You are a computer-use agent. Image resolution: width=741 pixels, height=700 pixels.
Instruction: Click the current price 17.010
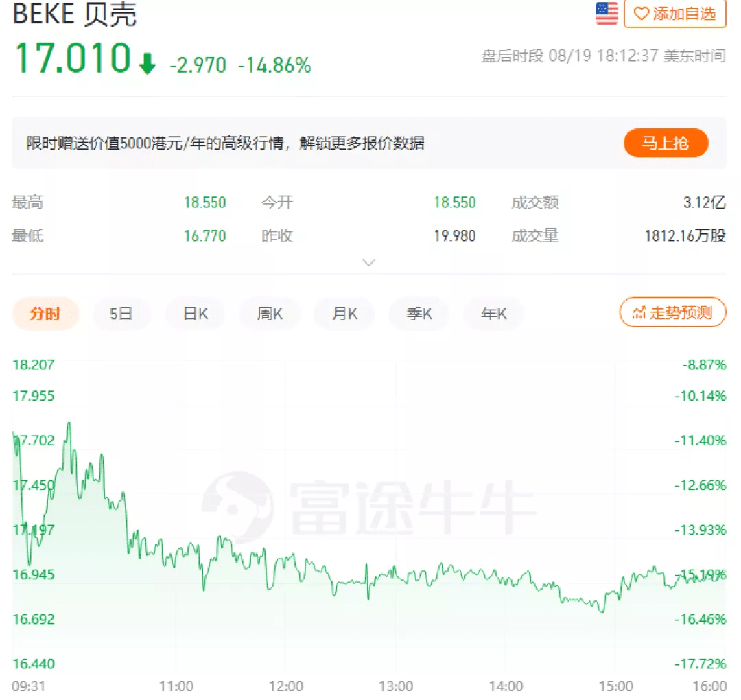(73, 58)
